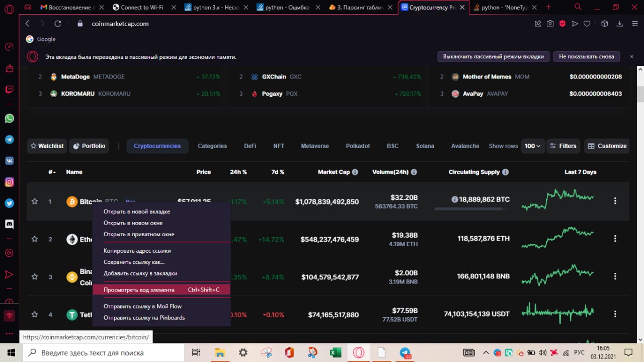This screenshot has height=362, width=644.
Task: Open Twitter in the Opera sidebar
Action: pos(9,203)
